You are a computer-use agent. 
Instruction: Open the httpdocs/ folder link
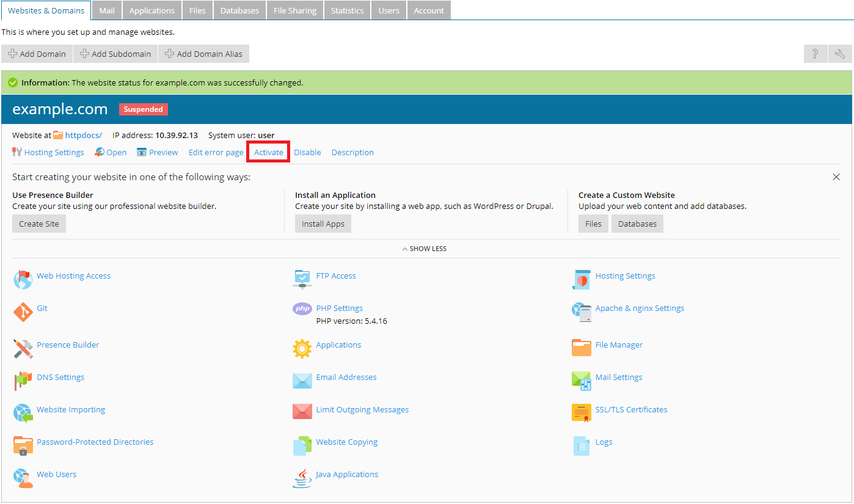click(83, 135)
